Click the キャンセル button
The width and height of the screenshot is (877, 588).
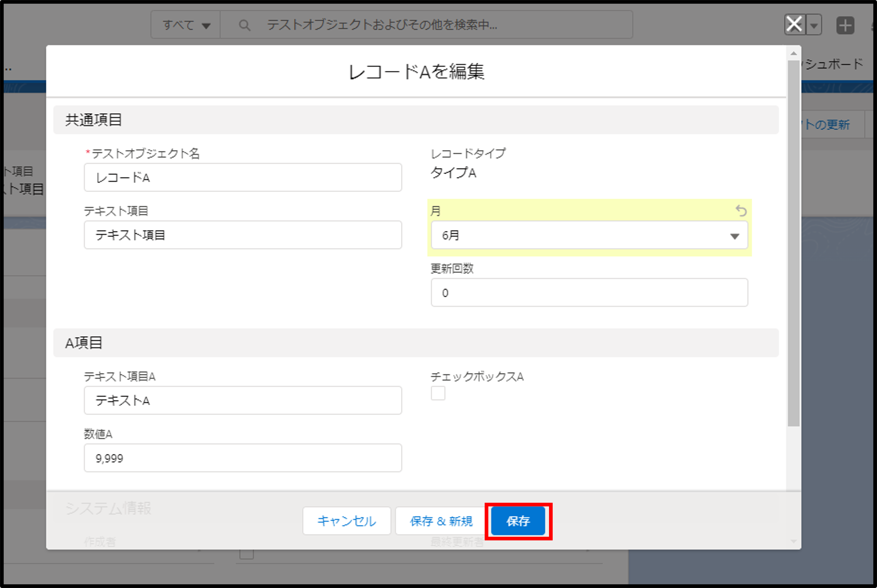(347, 521)
